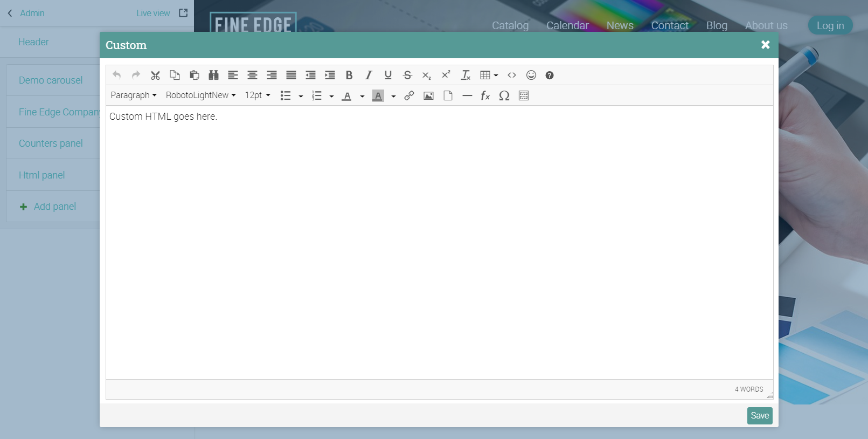
Task: Insert a special character omega icon
Action: [504, 95]
